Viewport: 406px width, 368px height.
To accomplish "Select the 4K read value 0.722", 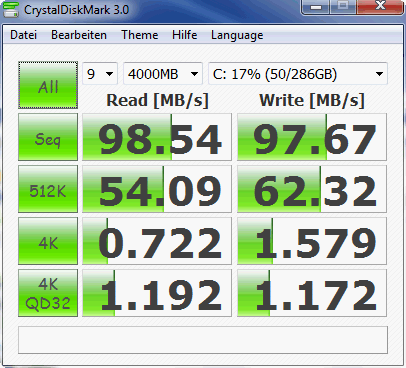I will point(157,241).
